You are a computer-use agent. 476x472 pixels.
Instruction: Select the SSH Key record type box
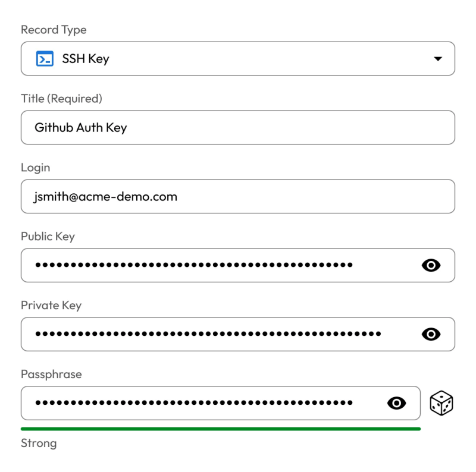tap(237, 58)
